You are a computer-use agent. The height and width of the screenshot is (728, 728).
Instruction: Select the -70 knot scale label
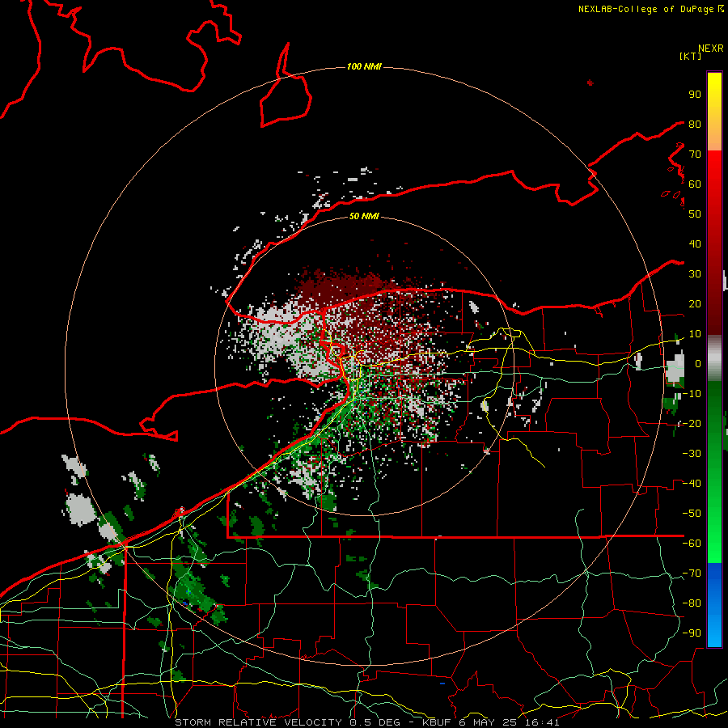pyautogui.click(x=692, y=574)
